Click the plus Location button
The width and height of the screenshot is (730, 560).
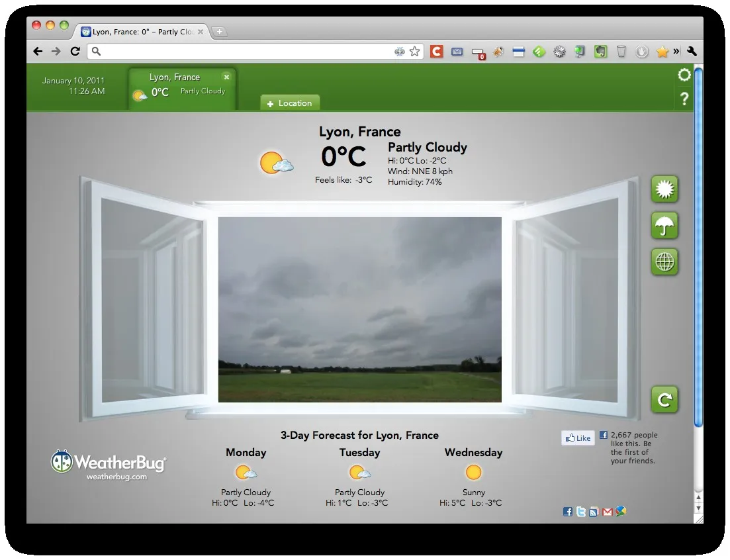click(x=290, y=103)
